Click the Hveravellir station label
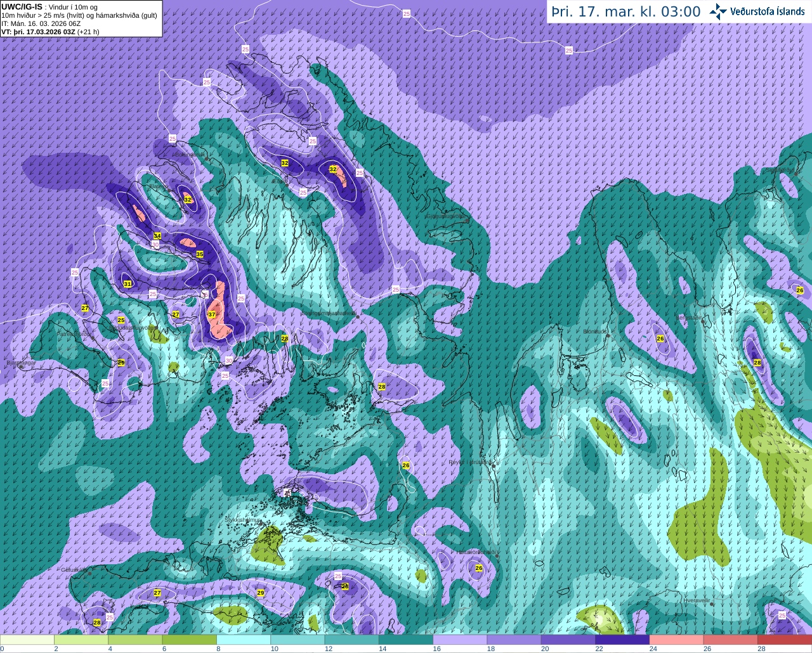The height and width of the screenshot is (653, 812). (x=696, y=599)
